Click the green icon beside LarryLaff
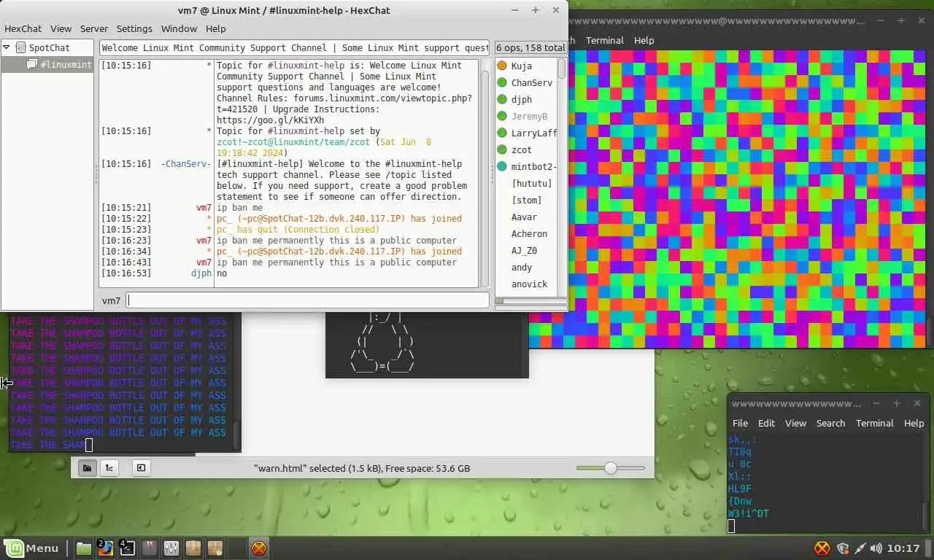Viewport: 934px width, 560px height. pyautogui.click(x=502, y=133)
